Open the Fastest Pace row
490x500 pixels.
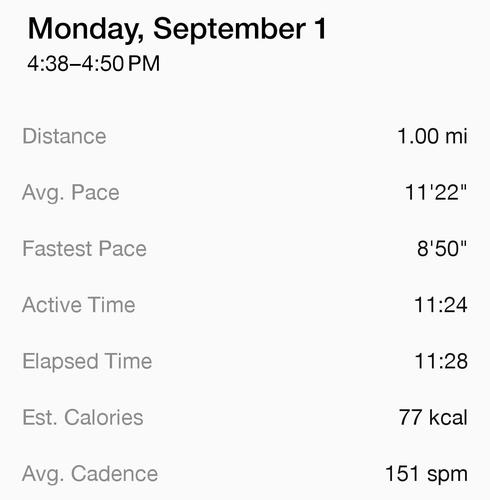coord(245,249)
